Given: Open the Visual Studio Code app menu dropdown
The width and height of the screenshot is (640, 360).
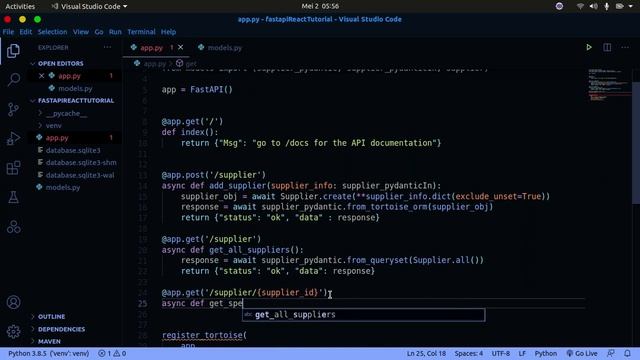Looking at the screenshot, I should 89,6.
